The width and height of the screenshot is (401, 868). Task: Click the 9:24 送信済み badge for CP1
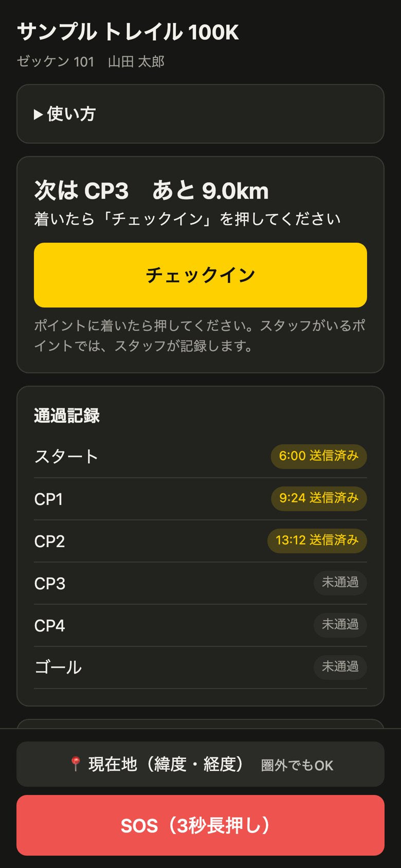(319, 498)
